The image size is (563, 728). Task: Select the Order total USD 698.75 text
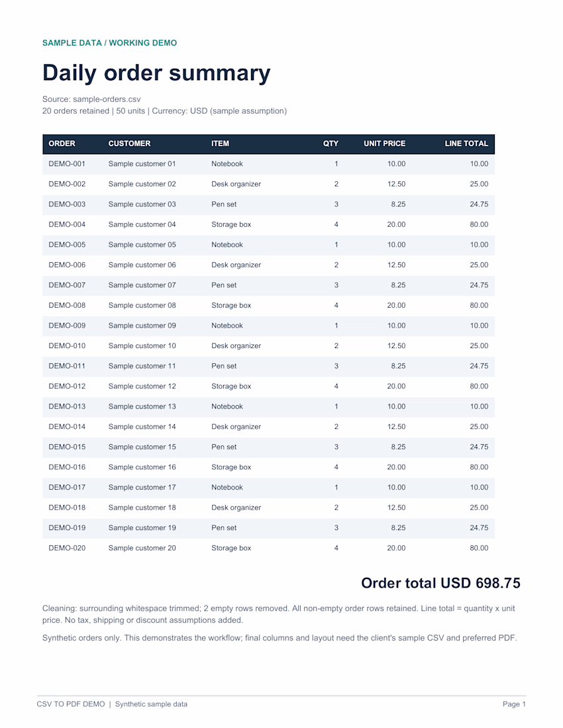click(440, 583)
